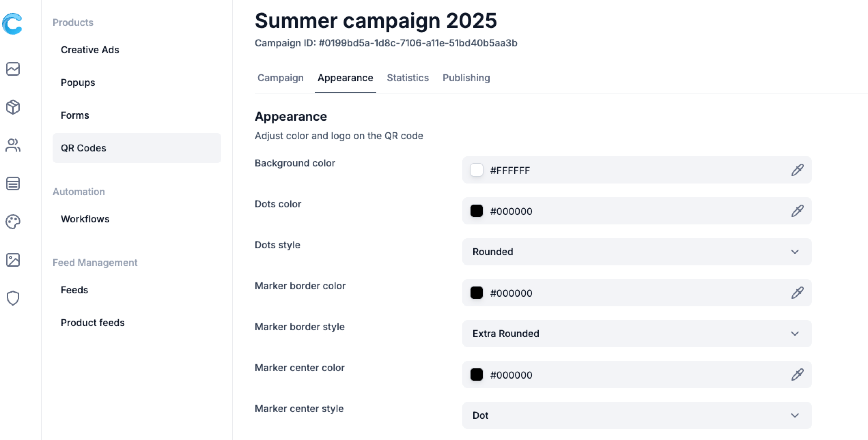Viewport: 868px width, 440px height.
Task: Click the eyedropper for Background color
Action: click(797, 170)
